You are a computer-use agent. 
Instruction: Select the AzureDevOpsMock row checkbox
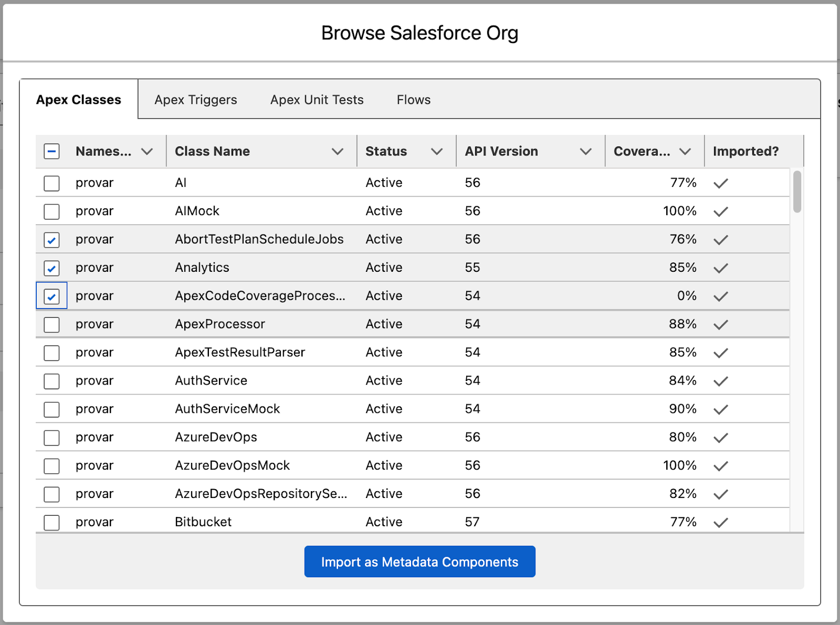(x=51, y=467)
